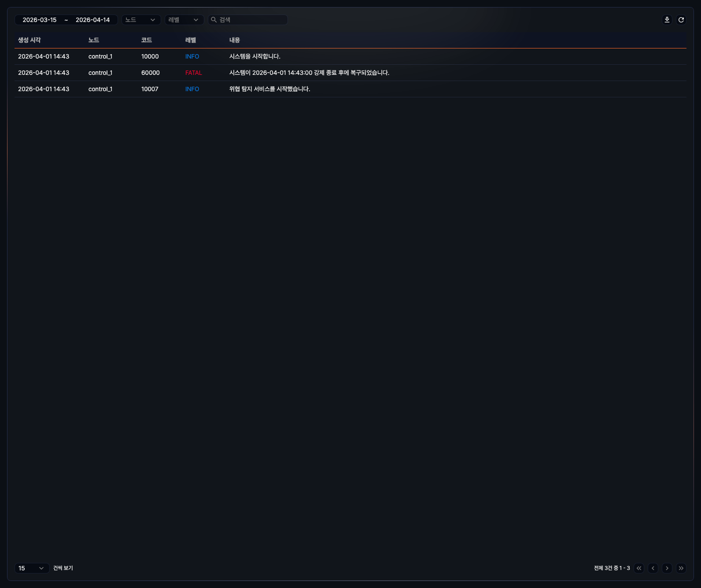Jump to the last page
Viewport: 701px width, 588px height.
[x=681, y=568]
